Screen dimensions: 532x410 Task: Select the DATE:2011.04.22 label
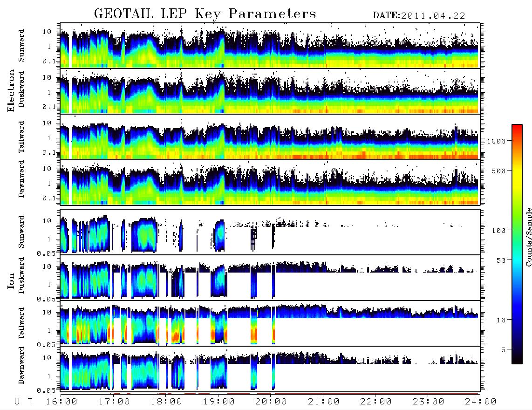[x=419, y=16]
